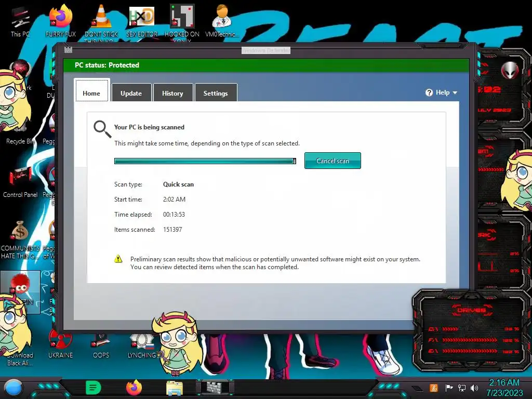Screen dimensions: 532x399
Task: Switch to the Home tab
Action: click(x=91, y=91)
